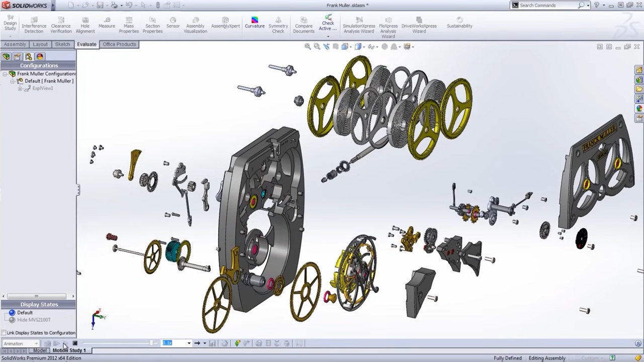644x362 pixels.
Task: Open the ConfigurationManager tab icon
Action: (x=28, y=57)
